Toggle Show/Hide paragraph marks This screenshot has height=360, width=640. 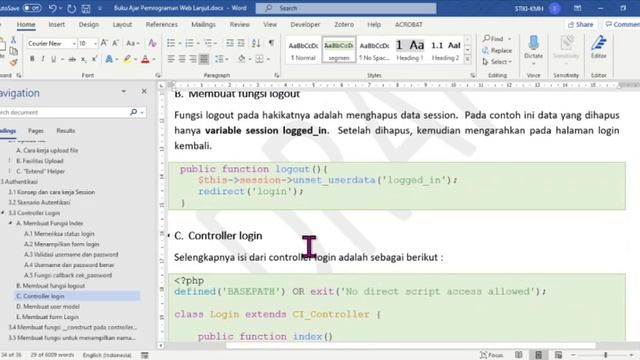(x=271, y=43)
